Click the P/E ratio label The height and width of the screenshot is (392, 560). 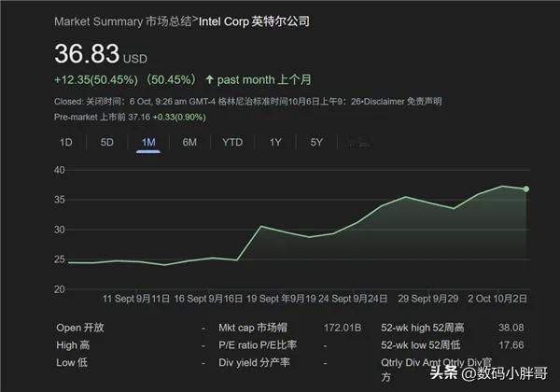click(258, 345)
